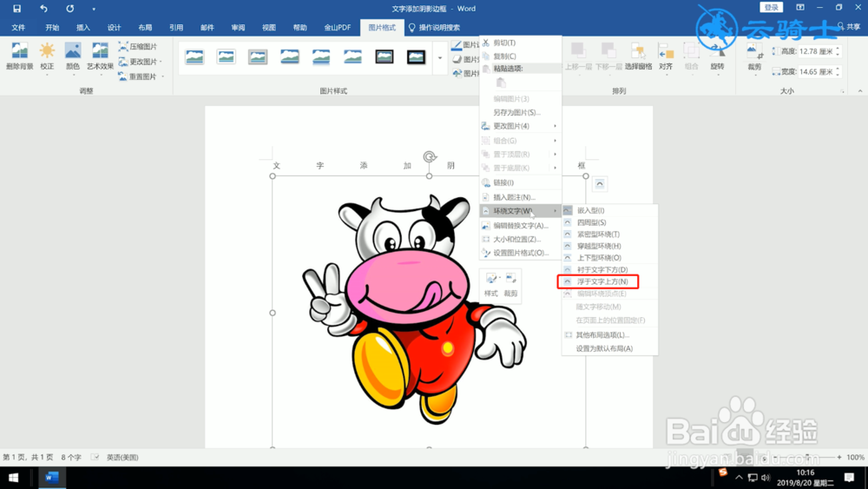Open 艺术效果 artistic effects
Viewport: 868px width, 489px height.
point(100,57)
